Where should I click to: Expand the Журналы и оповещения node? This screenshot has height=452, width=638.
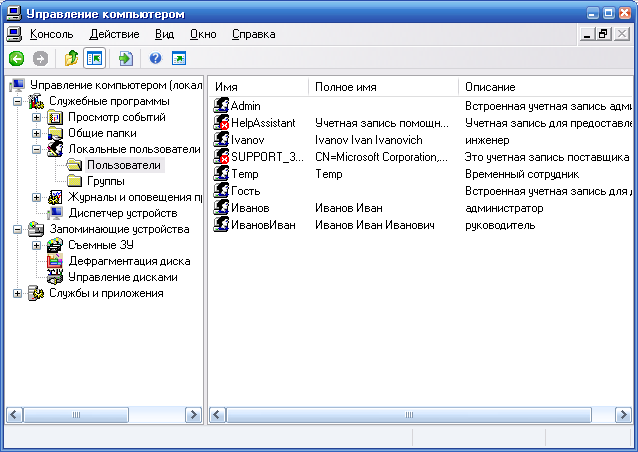click(x=36, y=197)
